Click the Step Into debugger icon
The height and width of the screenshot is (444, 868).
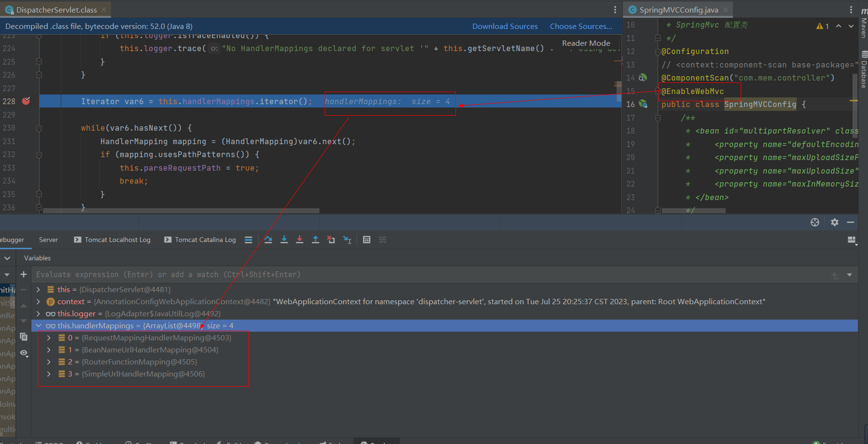(284, 240)
